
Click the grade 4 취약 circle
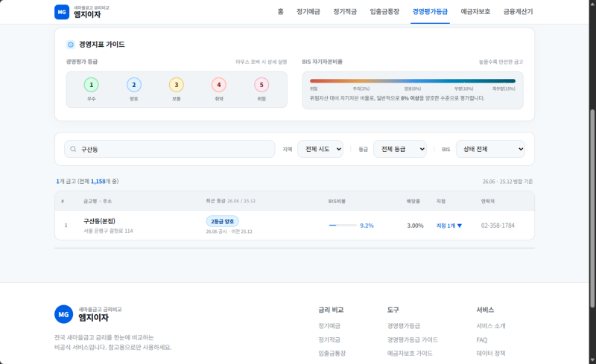(x=219, y=85)
